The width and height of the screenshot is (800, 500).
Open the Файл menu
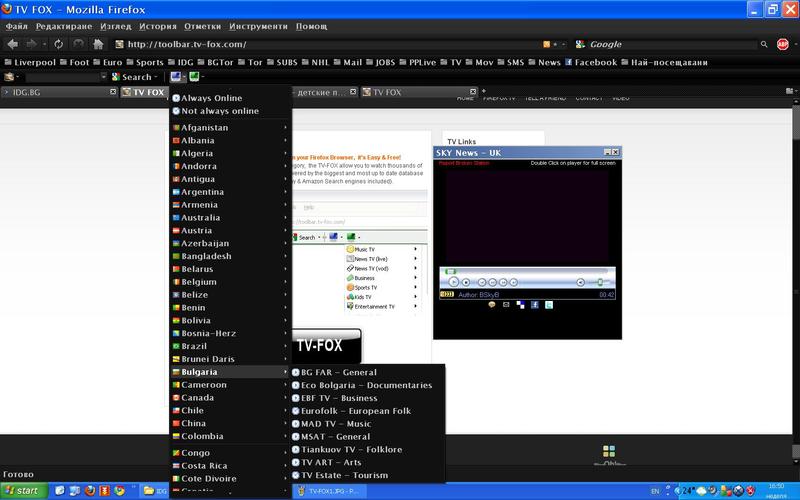pos(16,26)
